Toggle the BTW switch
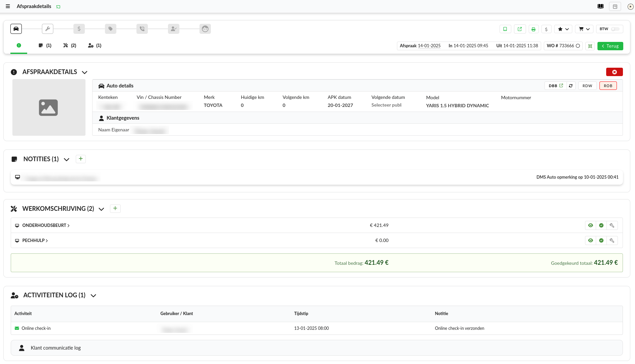 615,29
